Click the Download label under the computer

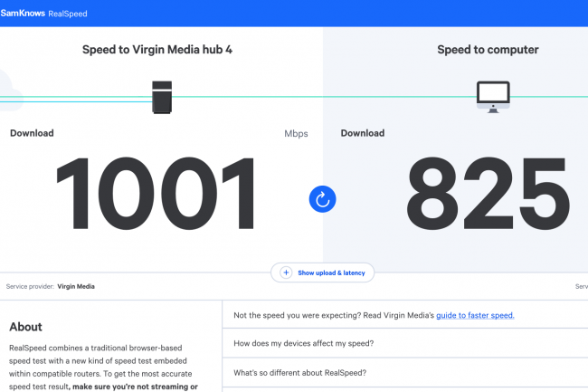point(363,133)
